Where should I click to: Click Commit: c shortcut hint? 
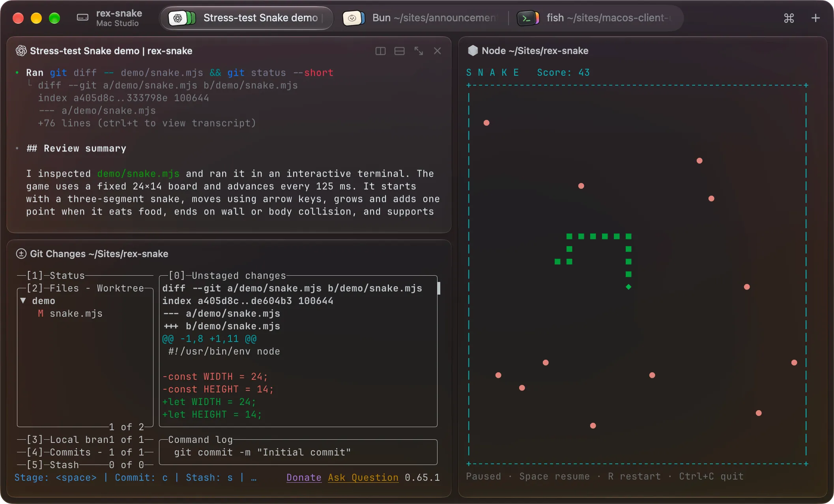tap(141, 478)
